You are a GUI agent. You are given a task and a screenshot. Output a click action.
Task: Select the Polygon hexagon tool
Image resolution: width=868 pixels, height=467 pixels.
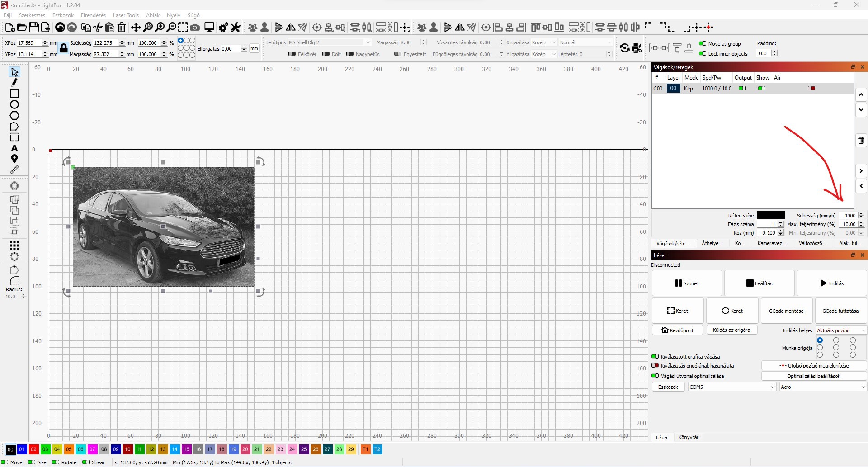[x=14, y=115]
